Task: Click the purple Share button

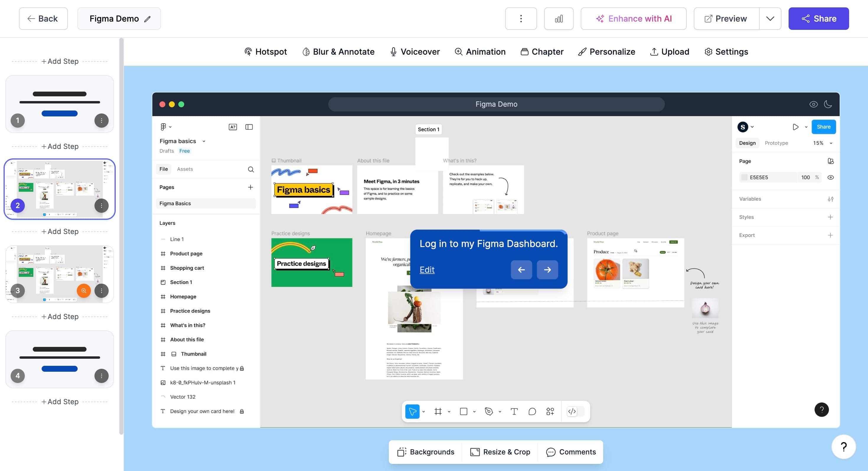Action: click(x=818, y=19)
